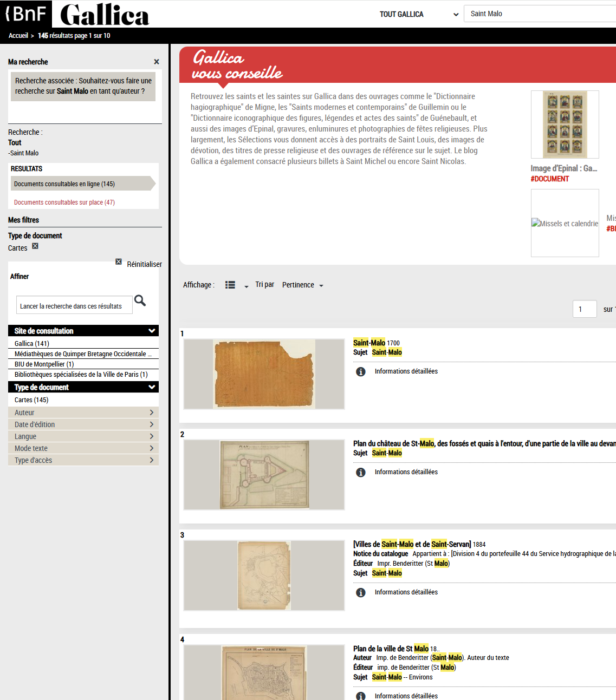This screenshot has height=700, width=616.
Task: Expand the Type d'accès facet
Action: pyautogui.click(x=83, y=460)
